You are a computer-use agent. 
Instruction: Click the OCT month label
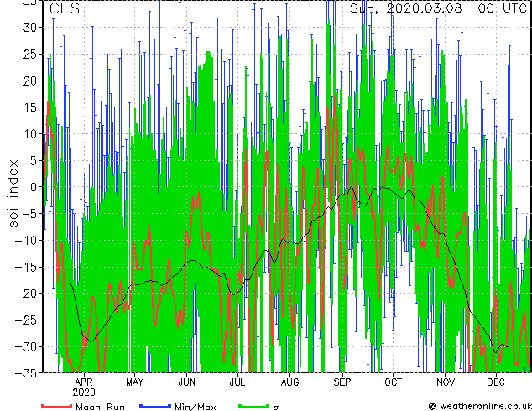click(x=393, y=382)
